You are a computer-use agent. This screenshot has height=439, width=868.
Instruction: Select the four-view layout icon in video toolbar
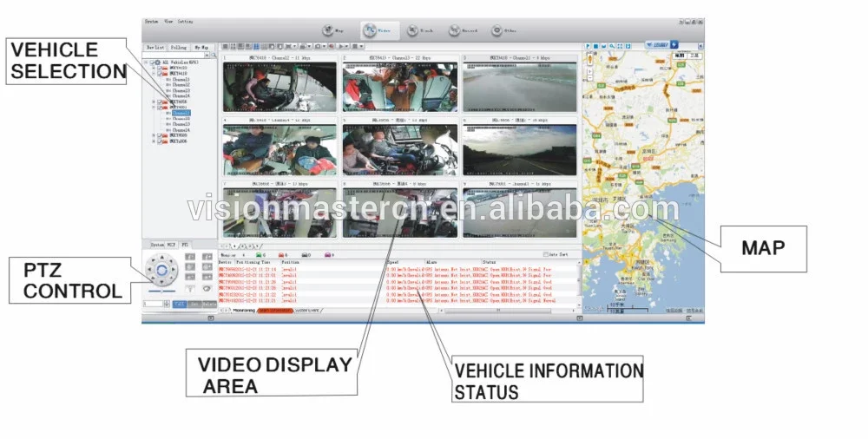pos(233,47)
